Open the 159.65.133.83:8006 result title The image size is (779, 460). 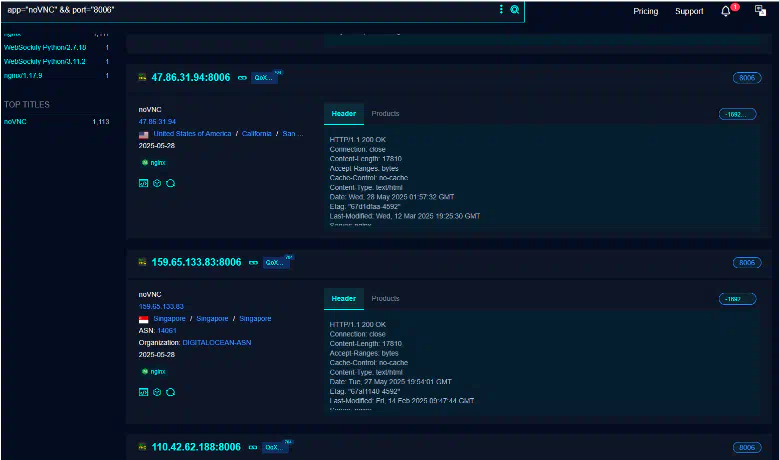196,262
